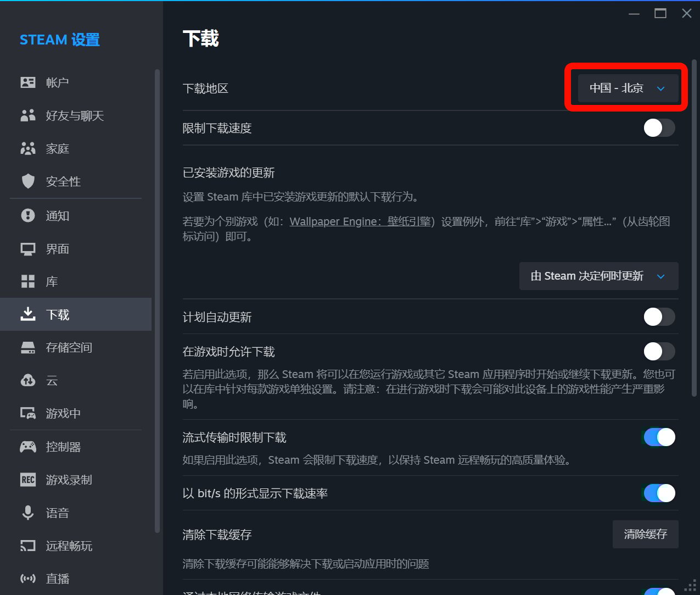Screen dimensions: 700x595
Task: Expand 由 Steam 决定何时更新 dropdown
Action: click(x=599, y=276)
